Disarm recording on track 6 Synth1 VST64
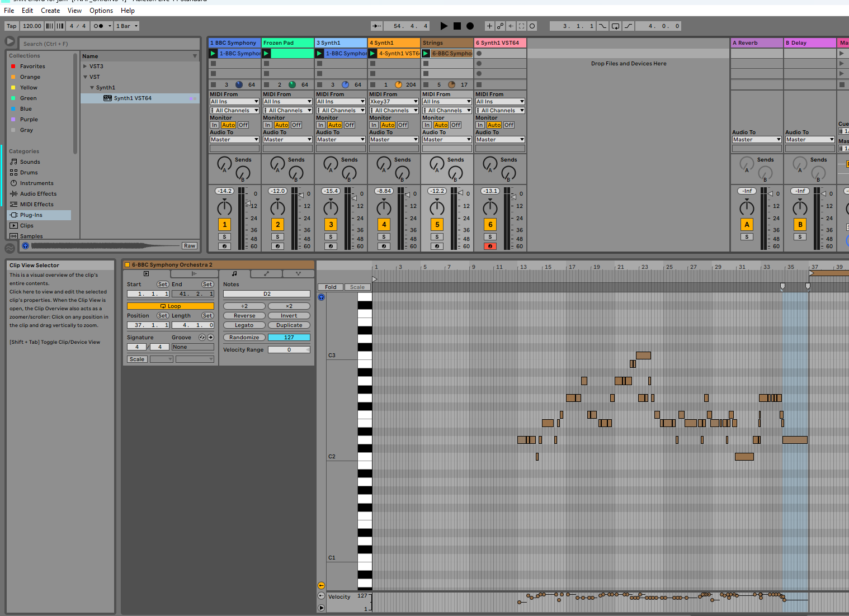 [490, 246]
